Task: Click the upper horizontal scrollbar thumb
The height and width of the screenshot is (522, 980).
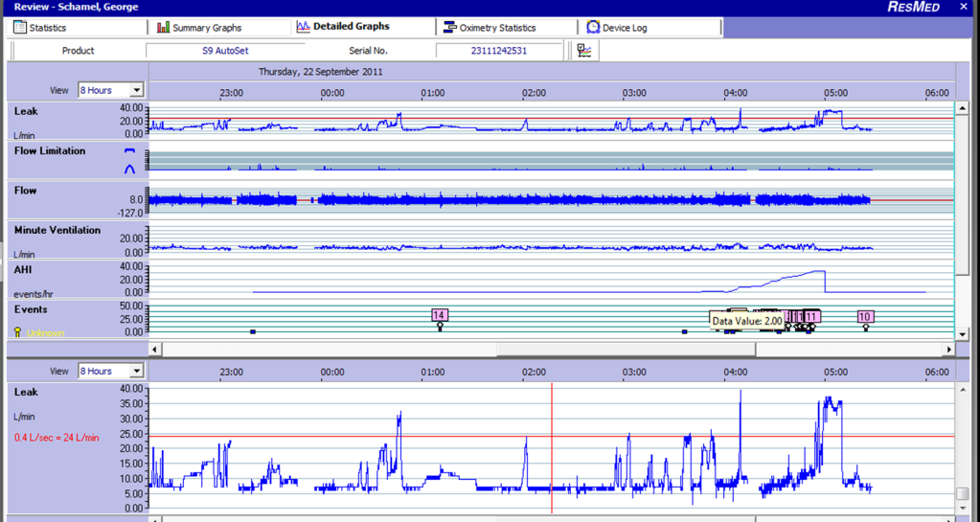Action: tap(626, 350)
